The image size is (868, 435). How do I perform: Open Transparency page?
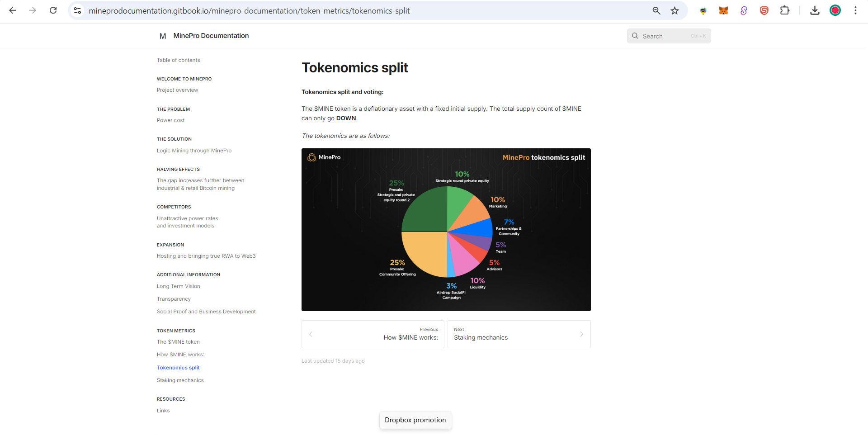pyautogui.click(x=174, y=299)
